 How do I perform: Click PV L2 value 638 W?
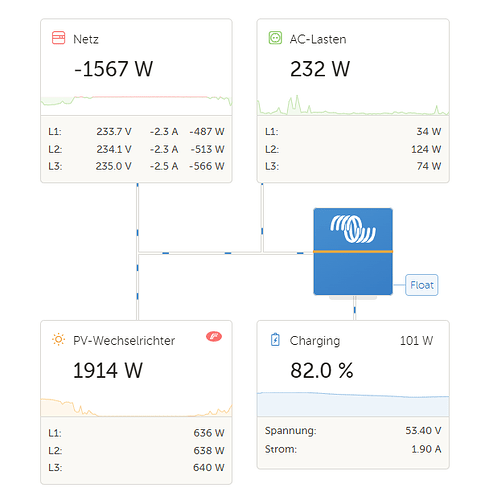click(209, 450)
